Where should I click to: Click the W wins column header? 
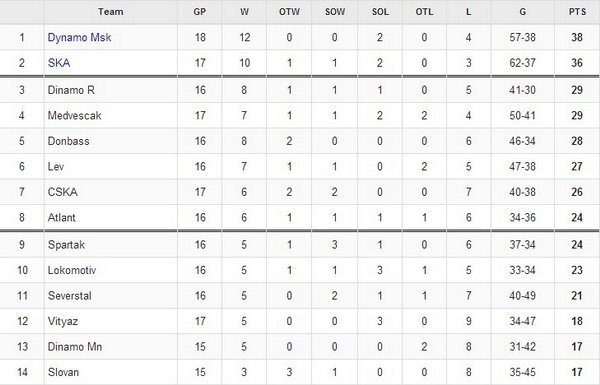coord(244,12)
